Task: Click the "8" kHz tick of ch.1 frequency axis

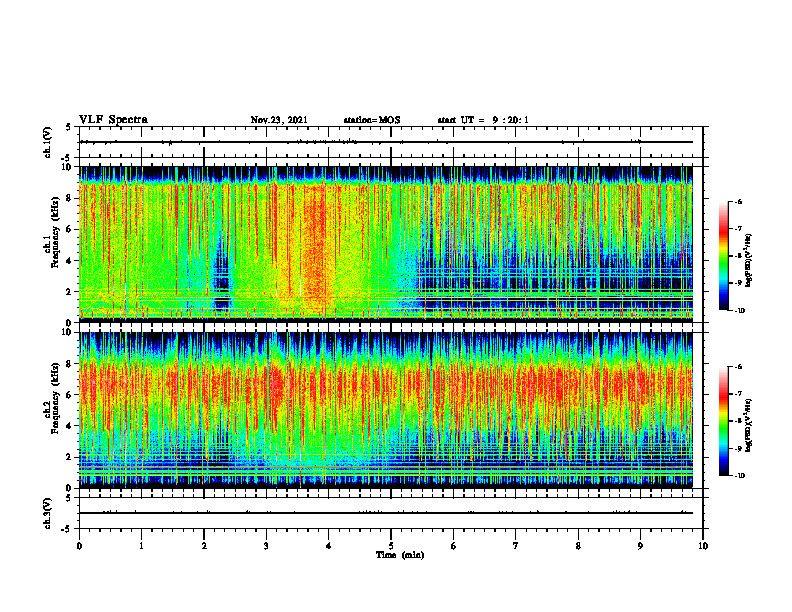Action: (x=68, y=198)
